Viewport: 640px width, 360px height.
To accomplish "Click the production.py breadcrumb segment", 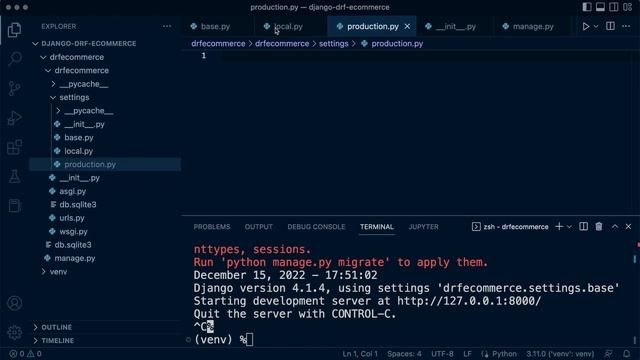I will pyautogui.click(x=397, y=44).
